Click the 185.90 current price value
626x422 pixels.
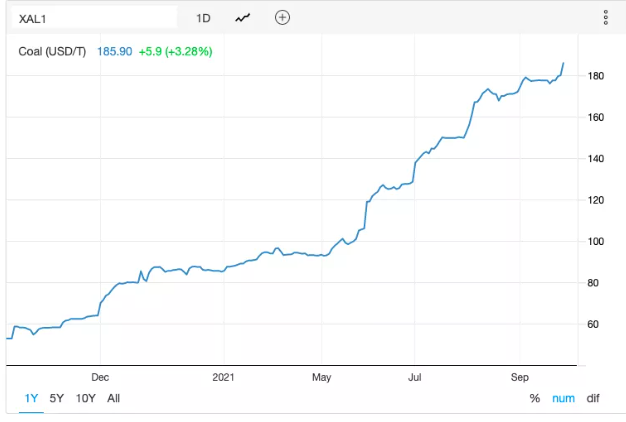click(114, 51)
